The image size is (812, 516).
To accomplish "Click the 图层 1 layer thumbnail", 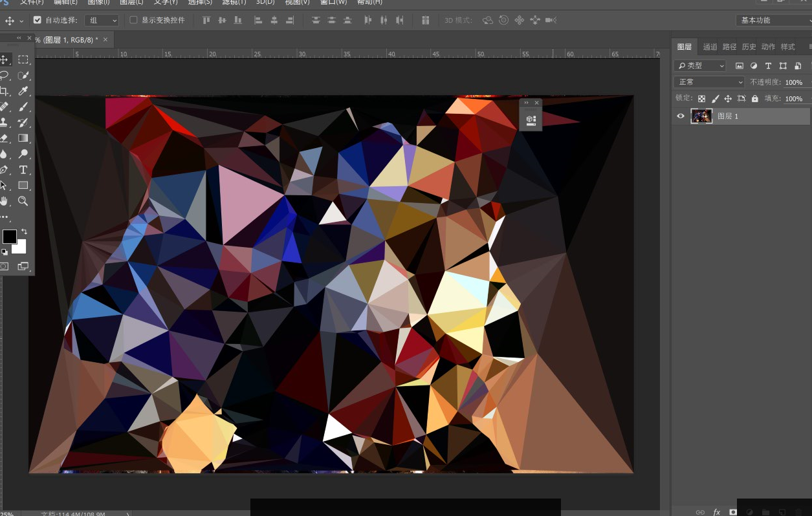I will click(701, 116).
